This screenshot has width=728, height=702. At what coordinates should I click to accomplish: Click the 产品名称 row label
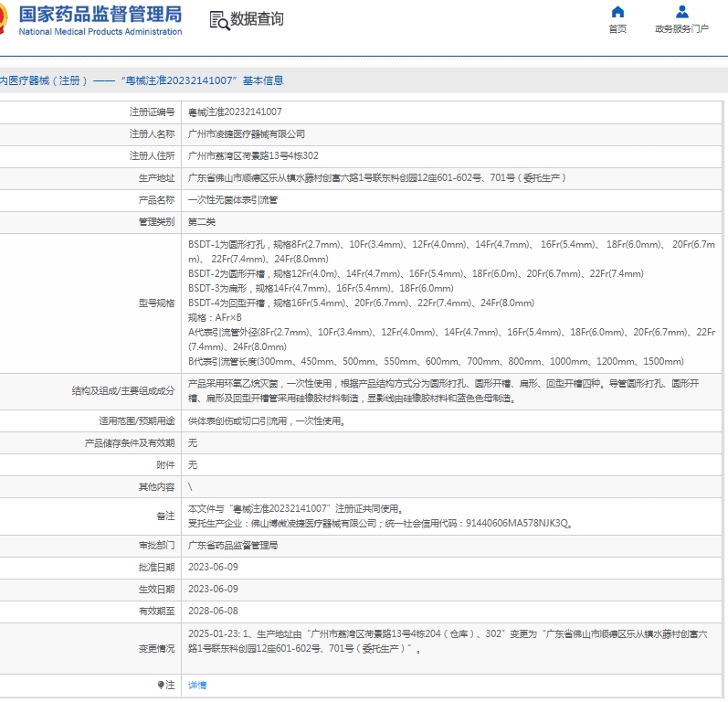click(156, 200)
